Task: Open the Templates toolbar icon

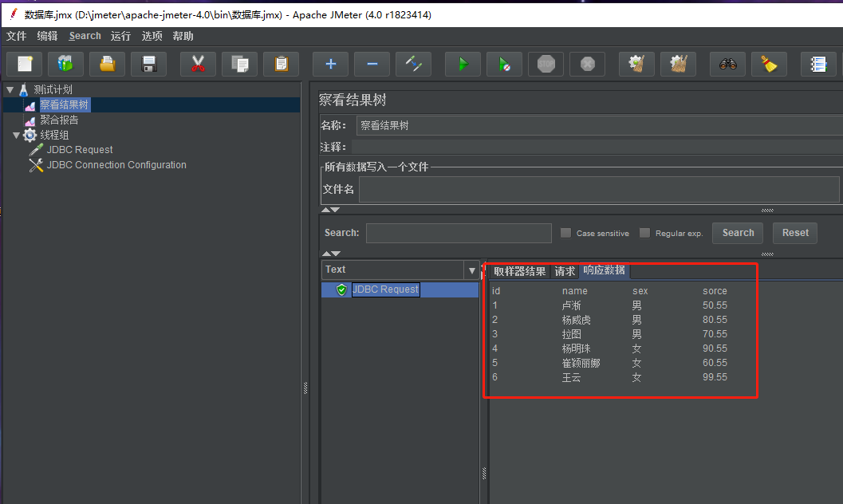Action: coord(65,64)
